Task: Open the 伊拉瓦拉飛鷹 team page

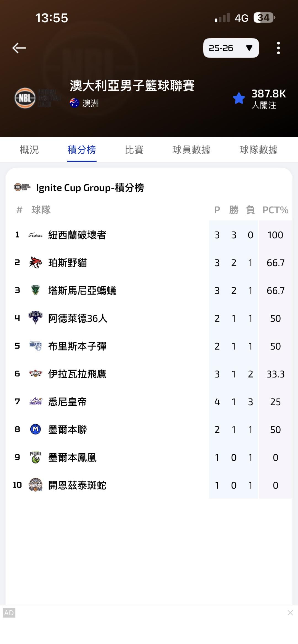Action: [77, 374]
